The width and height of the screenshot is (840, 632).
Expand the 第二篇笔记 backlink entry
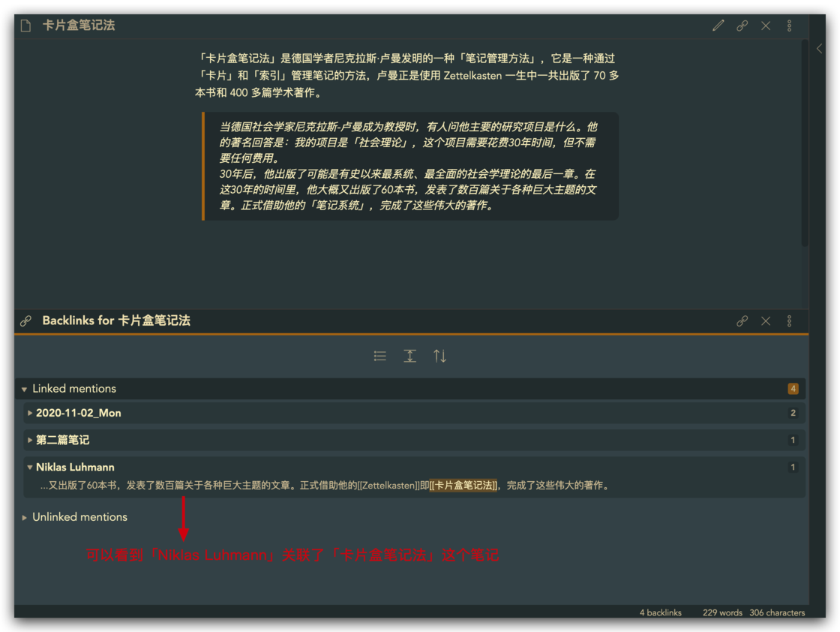(30, 440)
